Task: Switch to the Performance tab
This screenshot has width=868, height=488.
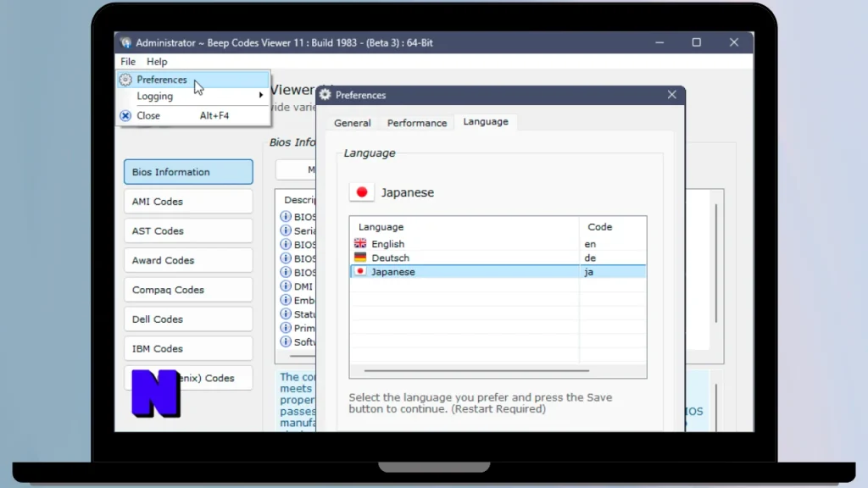Action: pos(417,123)
